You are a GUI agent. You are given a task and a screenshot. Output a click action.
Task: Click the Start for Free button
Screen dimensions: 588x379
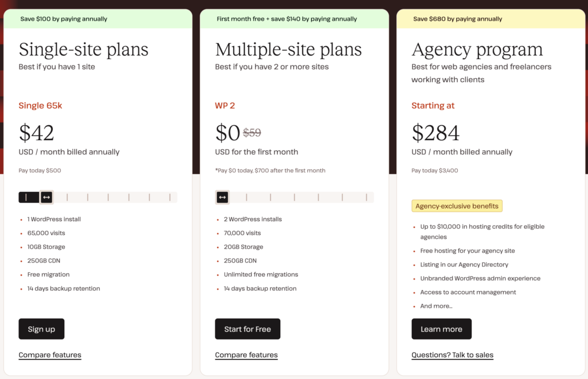point(247,329)
